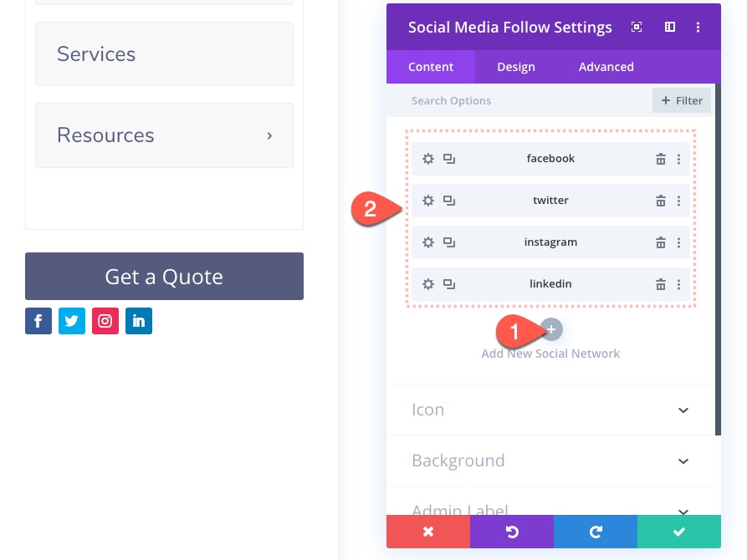This screenshot has height=560, width=747.
Task: Redo change with the redo arrow
Action: [x=595, y=532]
